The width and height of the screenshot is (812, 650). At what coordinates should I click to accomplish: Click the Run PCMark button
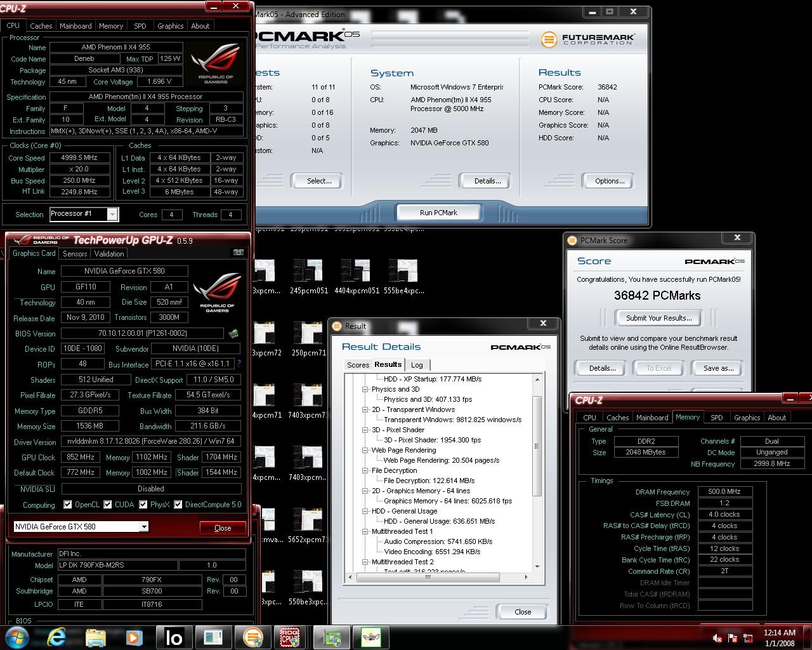coord(438,213)
